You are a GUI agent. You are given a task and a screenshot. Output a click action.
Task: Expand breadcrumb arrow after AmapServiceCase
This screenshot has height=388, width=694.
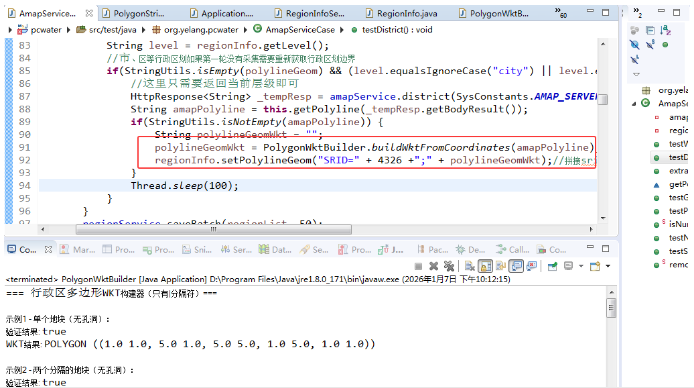[342, 30]
